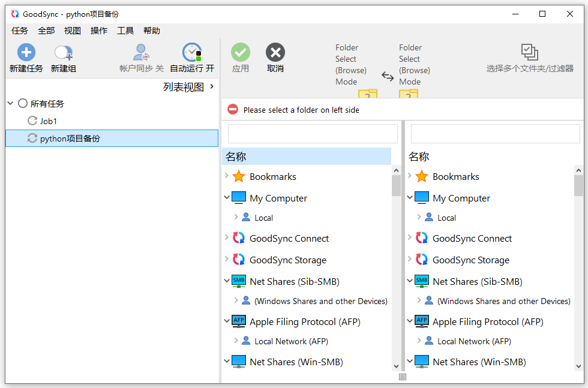Click right pane Net Shares (Win-SMB) icon
Viewport: 588px width, 388px height.
[422, 362]
